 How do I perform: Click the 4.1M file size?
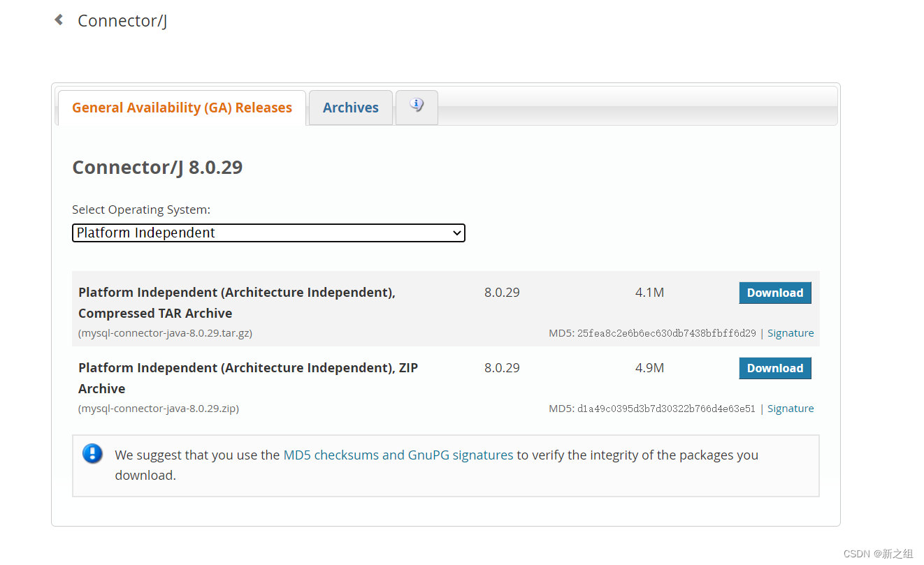pos(649,293)
